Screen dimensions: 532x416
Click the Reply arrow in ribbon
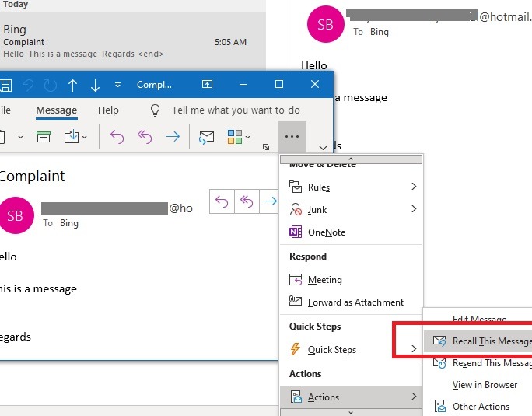[x=117, y=137]
